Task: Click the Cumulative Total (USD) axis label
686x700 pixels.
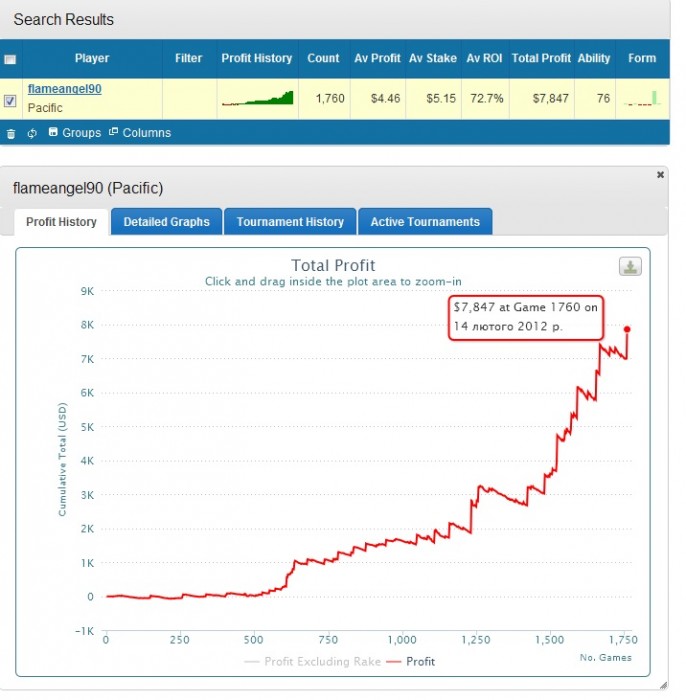Action: pos(62,459)
